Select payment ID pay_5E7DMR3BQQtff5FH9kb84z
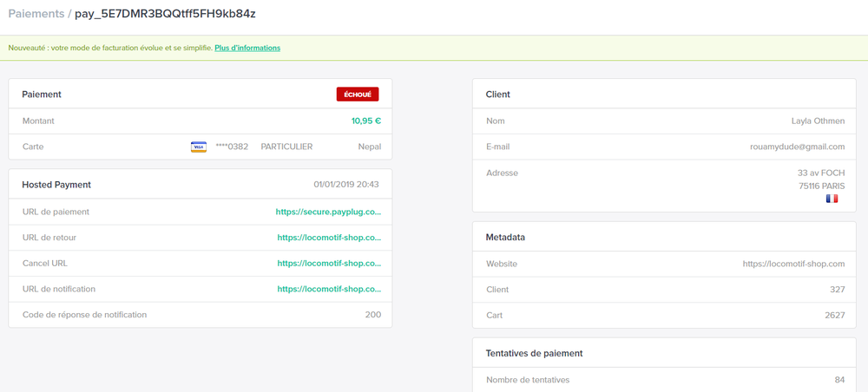Viewport: 868px width, 392px height. (x=165, y=14)
